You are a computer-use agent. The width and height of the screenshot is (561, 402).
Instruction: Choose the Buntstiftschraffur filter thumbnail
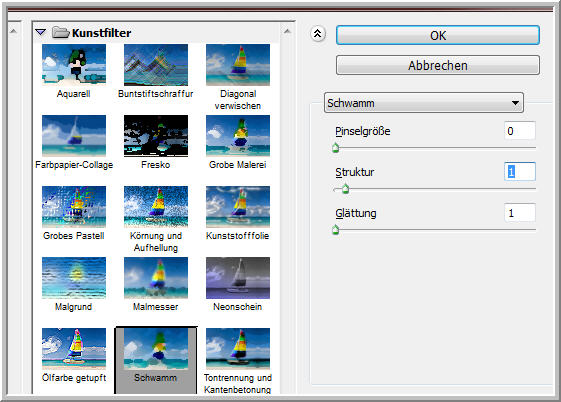click(156, 65)
